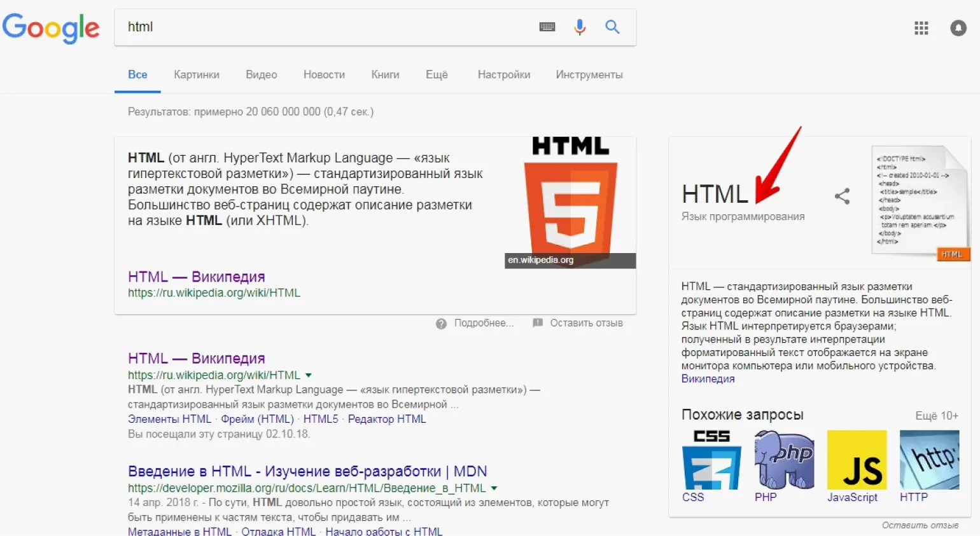Click the blue magnifier search button

612,27
